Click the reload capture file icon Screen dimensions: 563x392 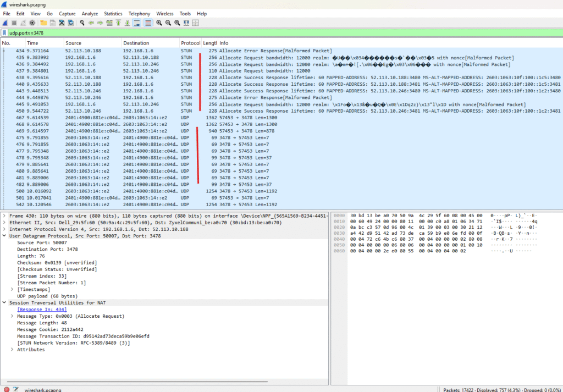pos(71,23)
